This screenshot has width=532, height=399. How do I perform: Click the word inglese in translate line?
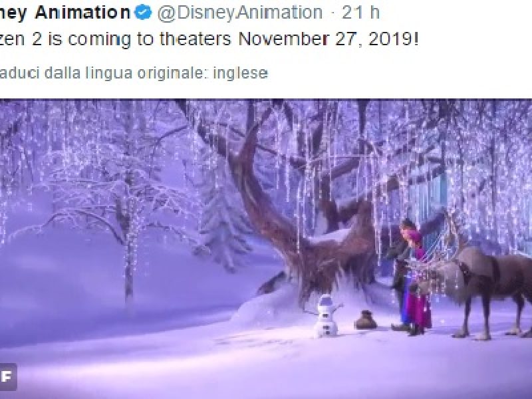coord(240,73)
